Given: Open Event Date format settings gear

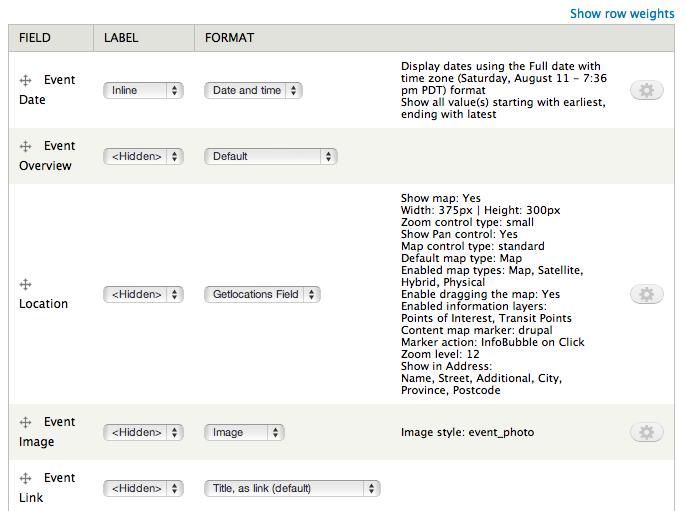Looking at the screenshot, I should (x=646, y=90).
